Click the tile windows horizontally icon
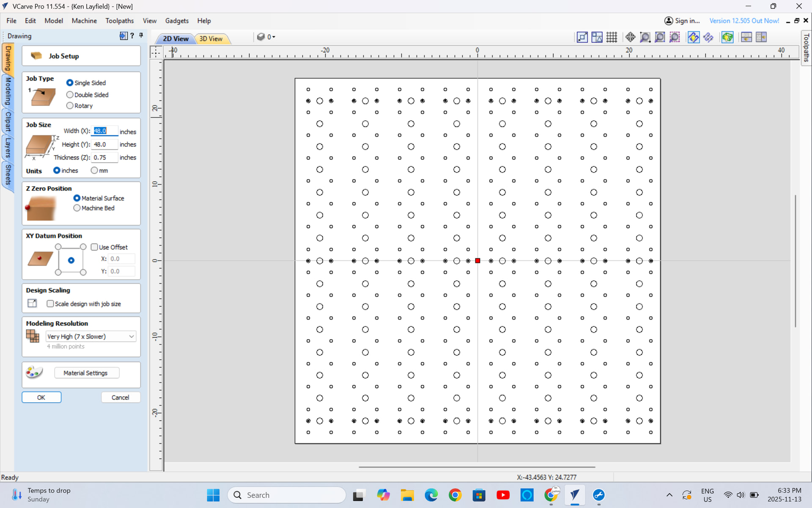This screenshot has width=812, height=508. [746, 37]
